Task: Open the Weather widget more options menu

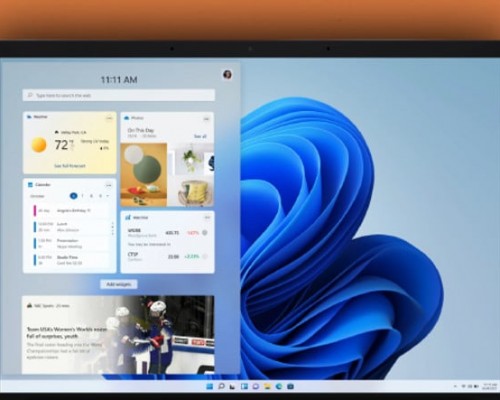Action: [109, 118]
